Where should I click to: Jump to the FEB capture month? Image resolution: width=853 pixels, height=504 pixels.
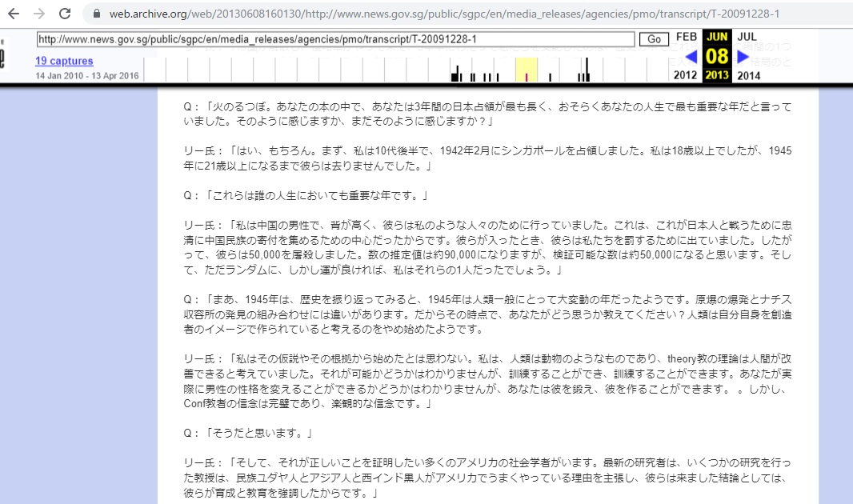pyautogui.click(x=686, y=37)
